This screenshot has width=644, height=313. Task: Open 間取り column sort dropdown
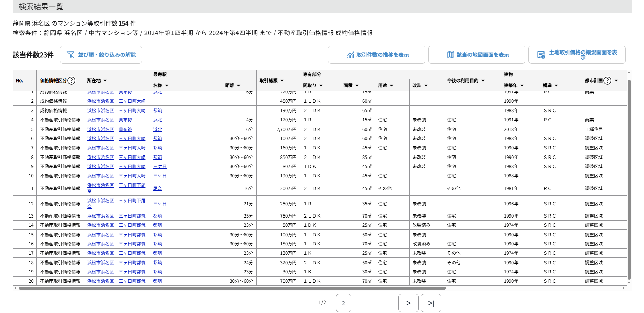coord(321,86)
